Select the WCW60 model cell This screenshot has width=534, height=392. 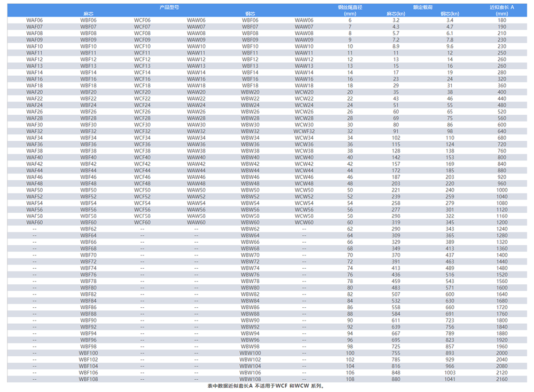[x=304, y=222]
